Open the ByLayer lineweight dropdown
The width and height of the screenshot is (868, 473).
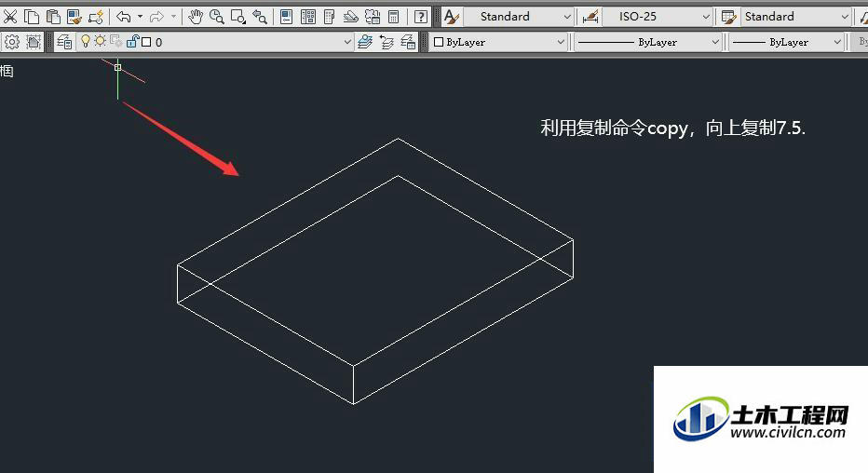click(785, 42)
